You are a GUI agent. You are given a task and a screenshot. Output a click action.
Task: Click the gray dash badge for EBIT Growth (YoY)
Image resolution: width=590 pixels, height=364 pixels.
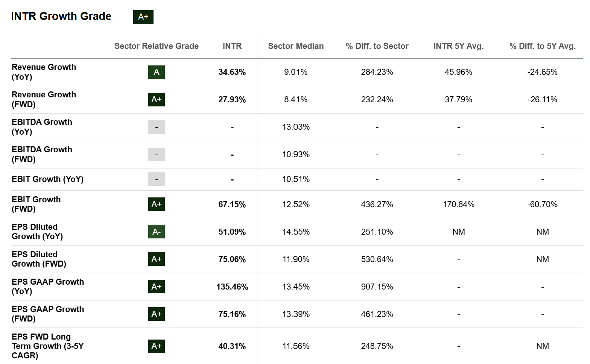156,179
